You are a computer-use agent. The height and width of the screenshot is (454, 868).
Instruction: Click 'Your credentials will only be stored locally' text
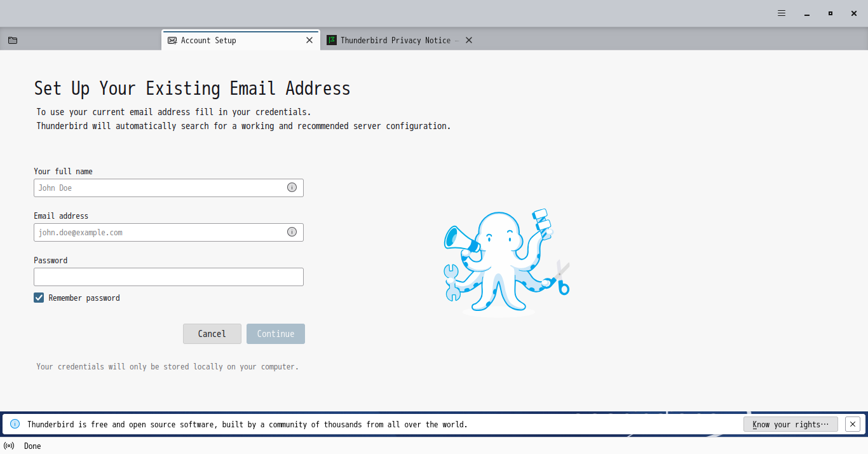167,366
